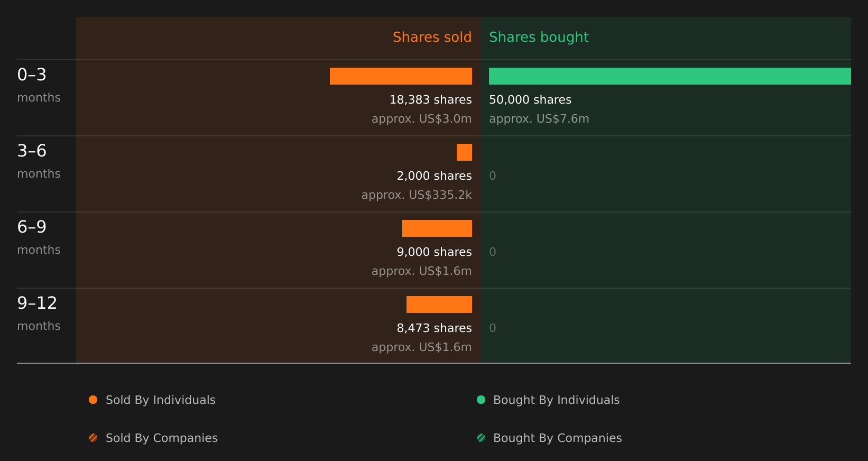Select the Bought By Individuals legend label
This screenshot has height=461, width=868.
(557, 400)
